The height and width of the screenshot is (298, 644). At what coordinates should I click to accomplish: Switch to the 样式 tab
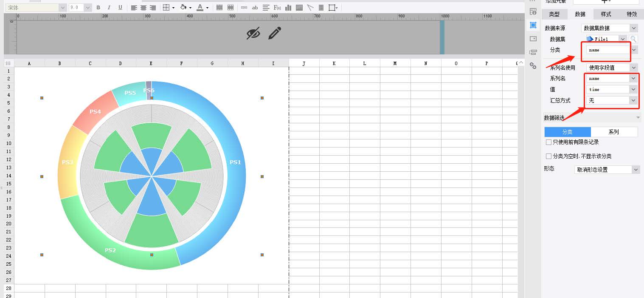click(606, 14)
